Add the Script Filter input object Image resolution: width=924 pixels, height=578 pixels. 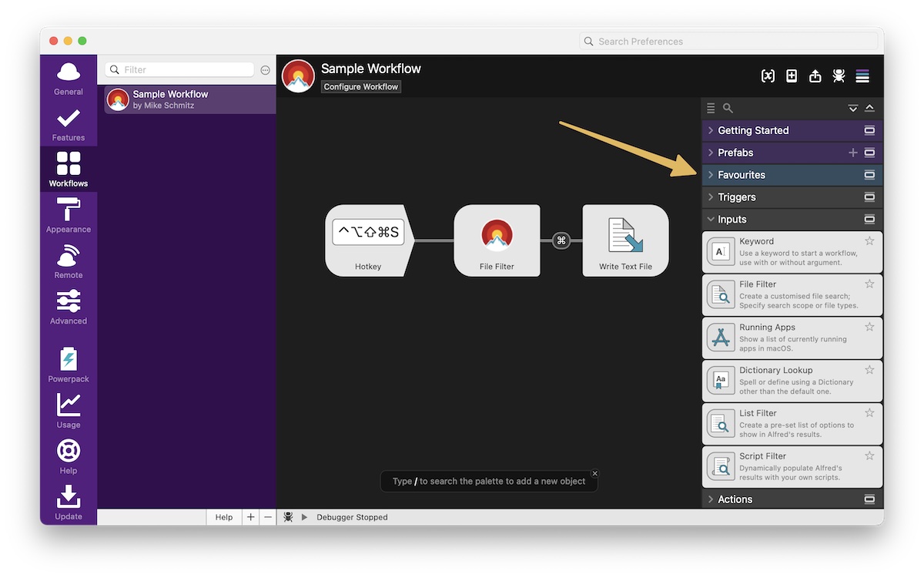pos(792,467)
